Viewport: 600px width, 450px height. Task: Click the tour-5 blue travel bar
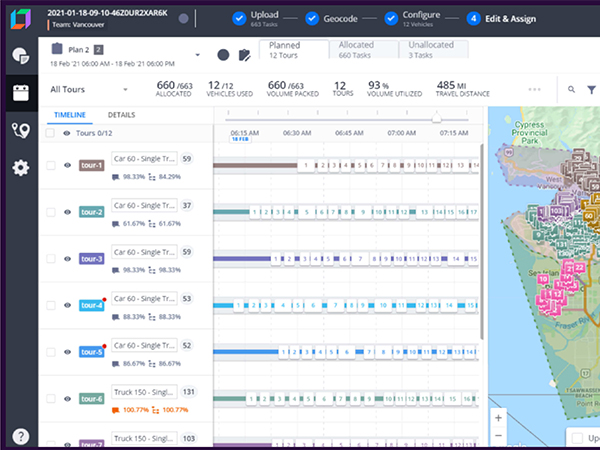(246, 352)
